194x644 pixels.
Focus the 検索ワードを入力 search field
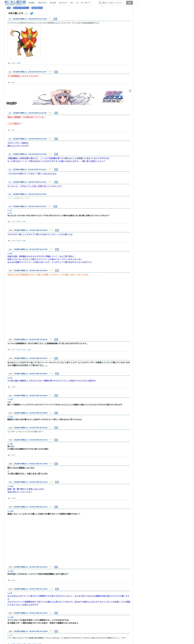tap(117, 3)
